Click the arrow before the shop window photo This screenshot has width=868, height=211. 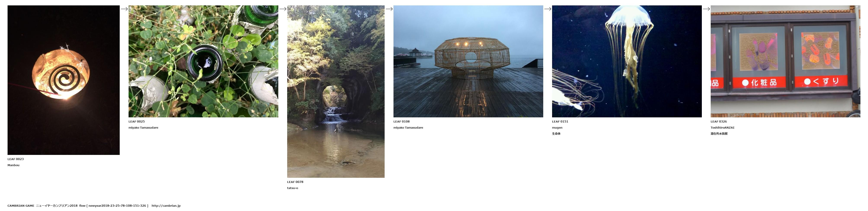706,9
